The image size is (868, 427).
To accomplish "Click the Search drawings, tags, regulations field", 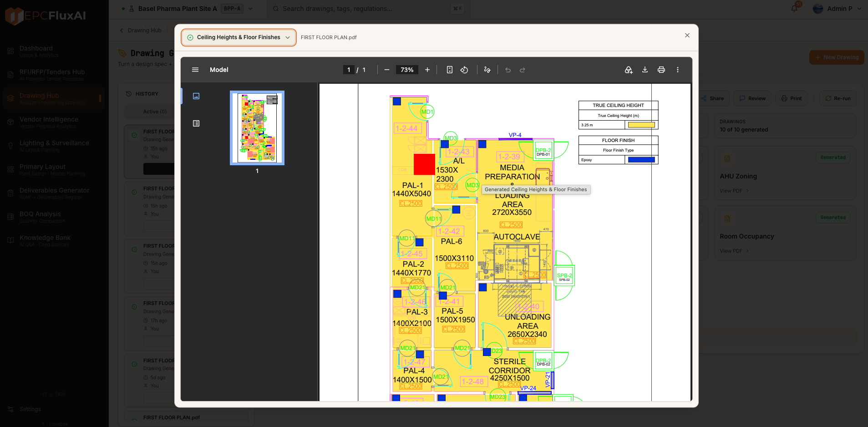I will coord(369,9).
